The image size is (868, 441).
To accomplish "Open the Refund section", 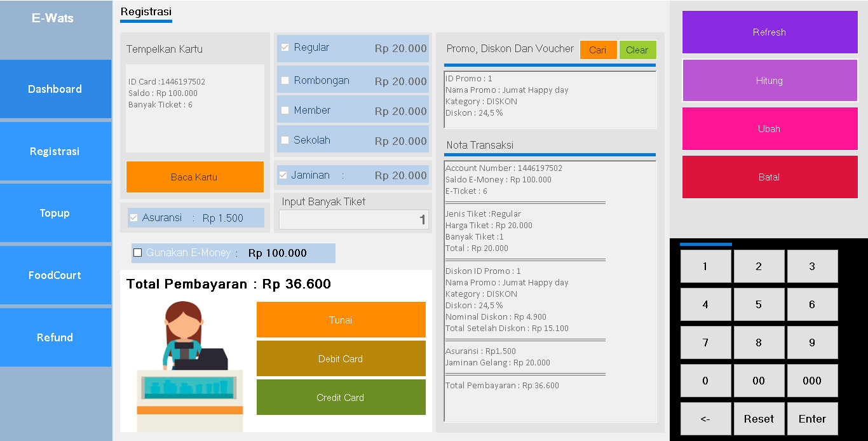I will (55, 337).
